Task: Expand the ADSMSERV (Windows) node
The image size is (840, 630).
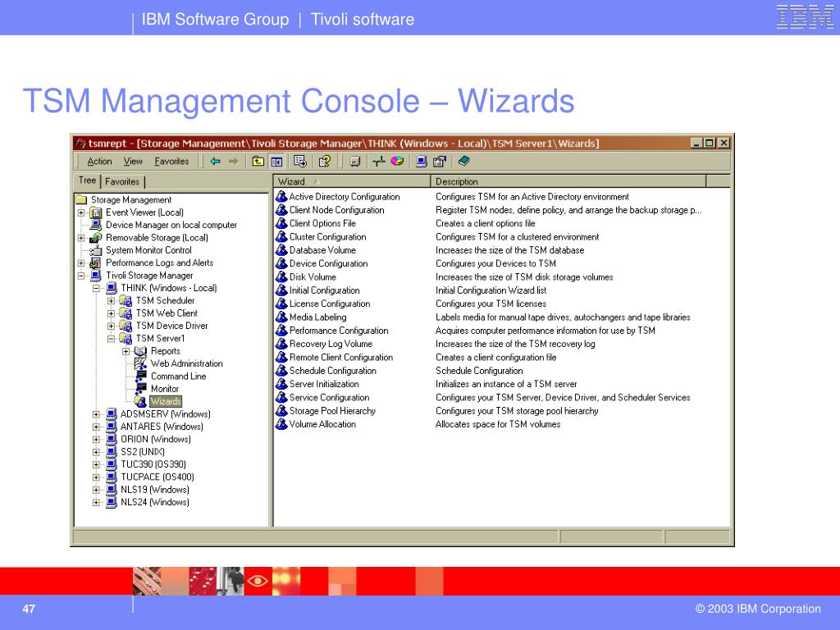Action: point(96,414)
